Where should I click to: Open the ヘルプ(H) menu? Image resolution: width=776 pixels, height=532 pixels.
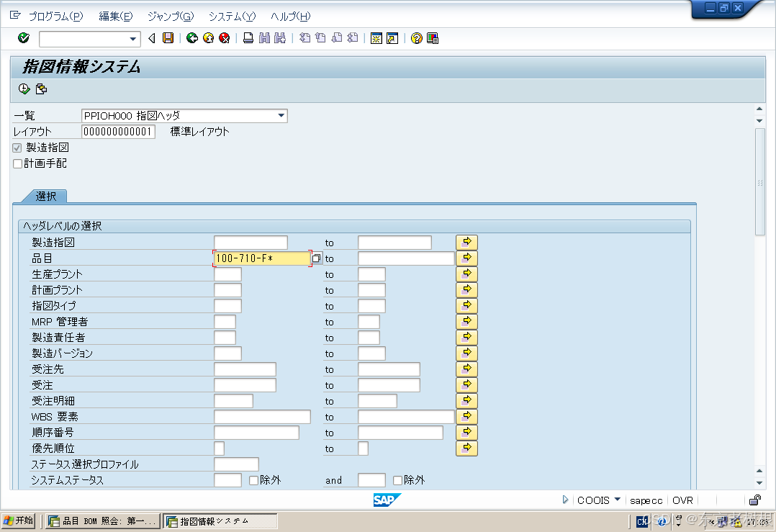pos(291,17)
